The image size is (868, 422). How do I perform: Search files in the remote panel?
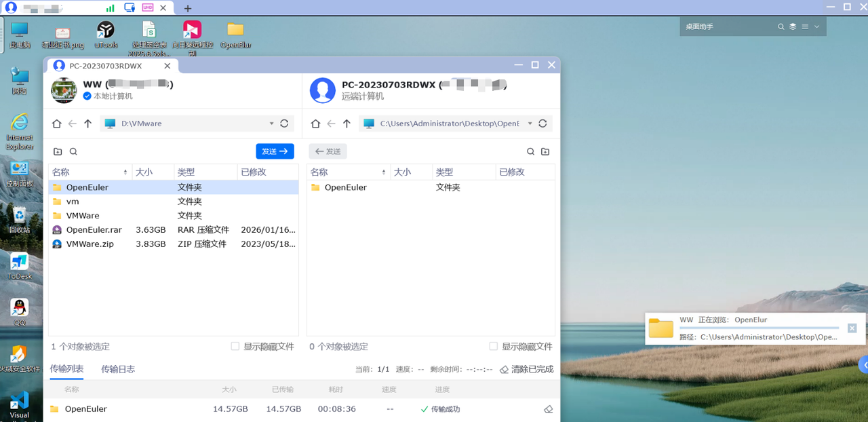coord(531,152)
